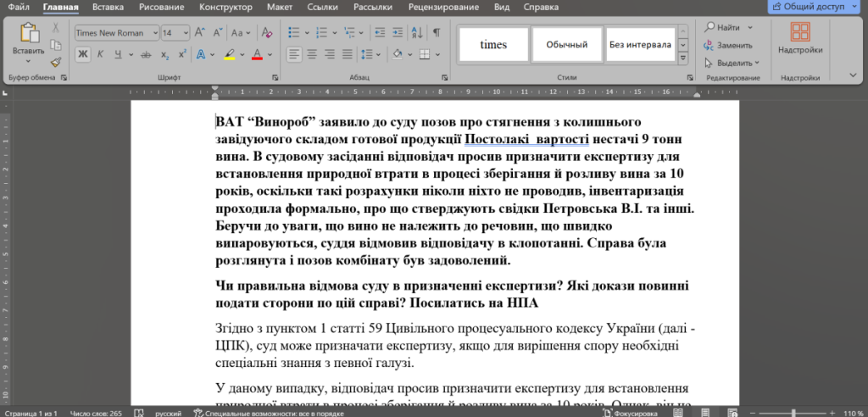868x417 pixels.
Task: Apply the yellow text highlight color
Action: [230, 54]
